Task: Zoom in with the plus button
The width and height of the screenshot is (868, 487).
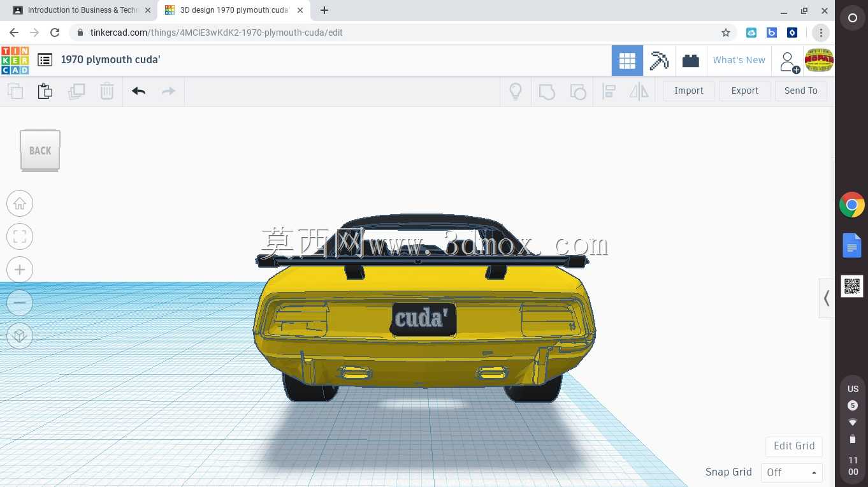Action: pyautogui.click(x=20, y=270)
